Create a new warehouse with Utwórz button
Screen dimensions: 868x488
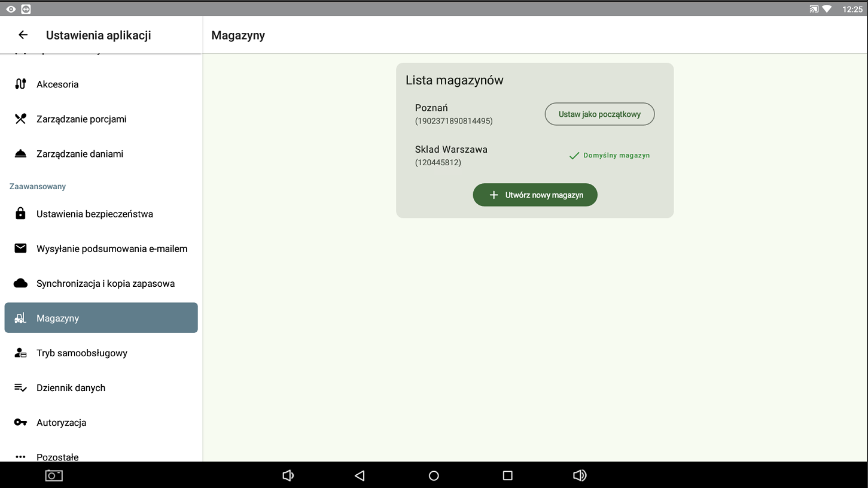[535, 195]
